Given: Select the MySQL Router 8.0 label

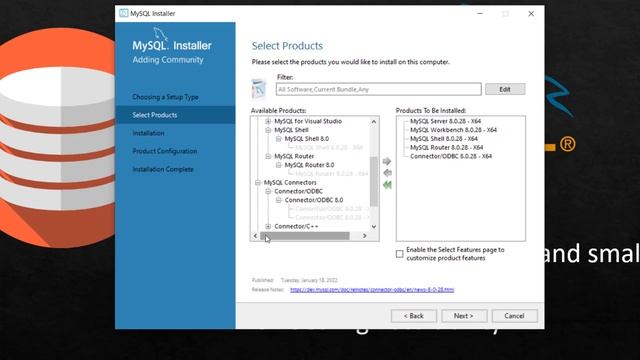Looking at the screenshot, I should click(x=309, y=165).
